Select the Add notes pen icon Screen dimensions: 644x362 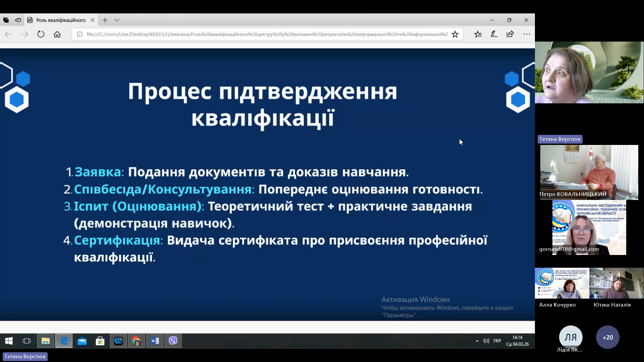[x=494, y=34]
